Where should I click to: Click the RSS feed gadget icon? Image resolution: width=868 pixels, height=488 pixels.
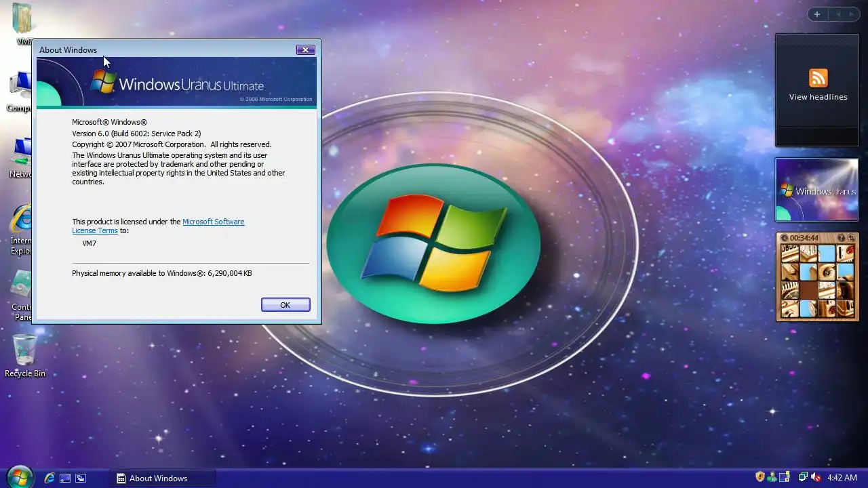pos(818,78)
